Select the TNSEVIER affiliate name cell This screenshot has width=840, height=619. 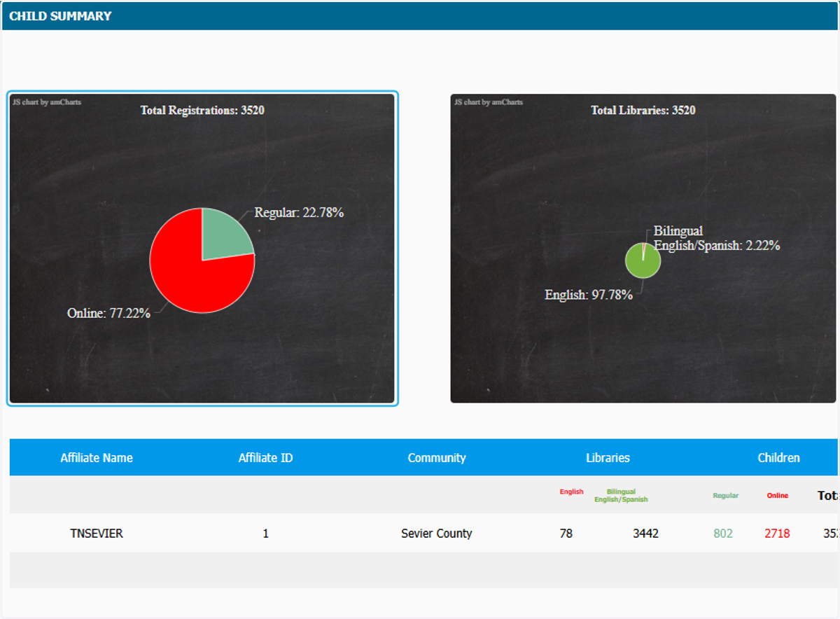pyautogui.click(x=97, y=534)
